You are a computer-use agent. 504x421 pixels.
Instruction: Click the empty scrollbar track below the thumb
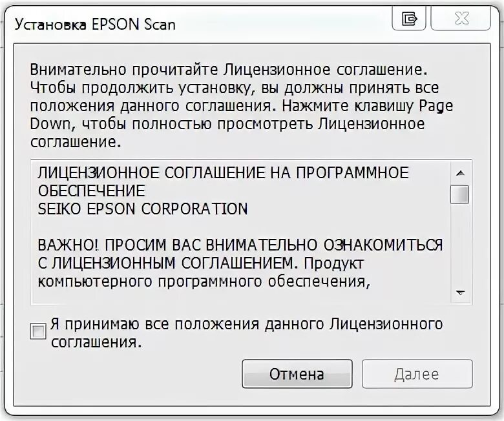point(460,245)
